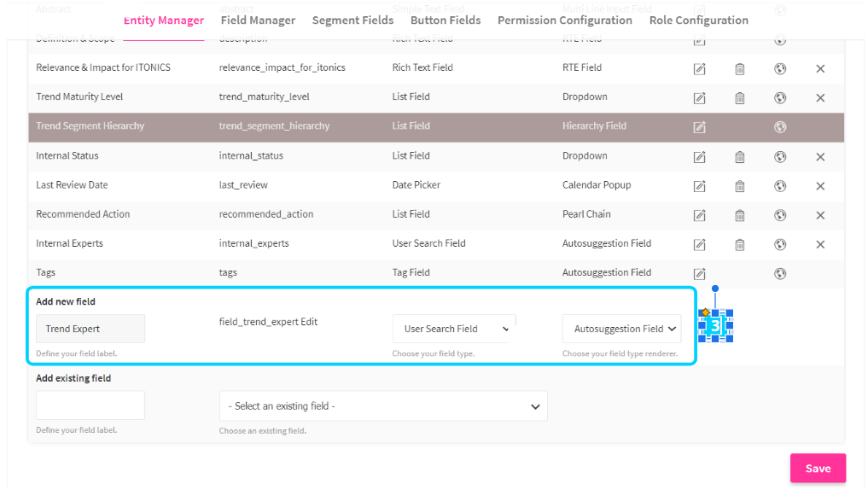Click Edit link beside field_trend_expert

point(309,322)
